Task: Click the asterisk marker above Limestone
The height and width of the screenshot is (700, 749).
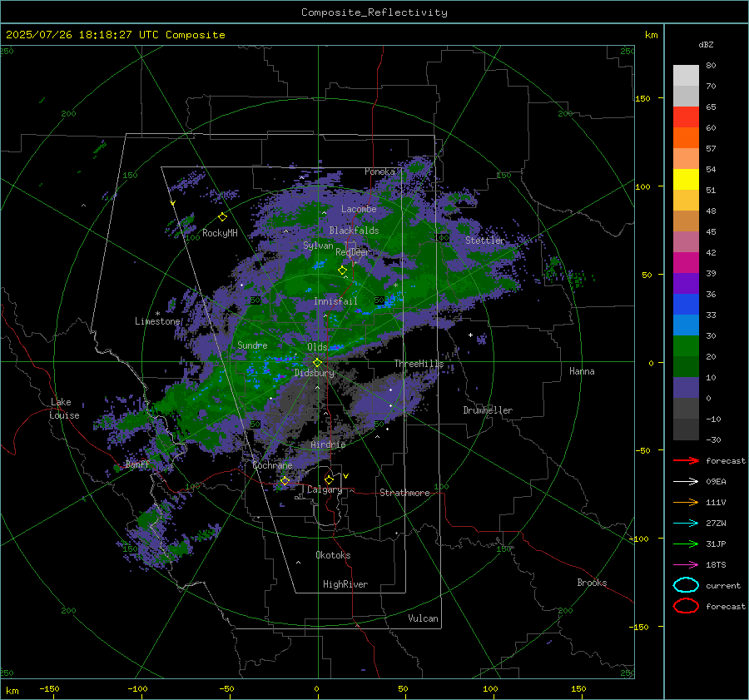Action: pos(157,314)
